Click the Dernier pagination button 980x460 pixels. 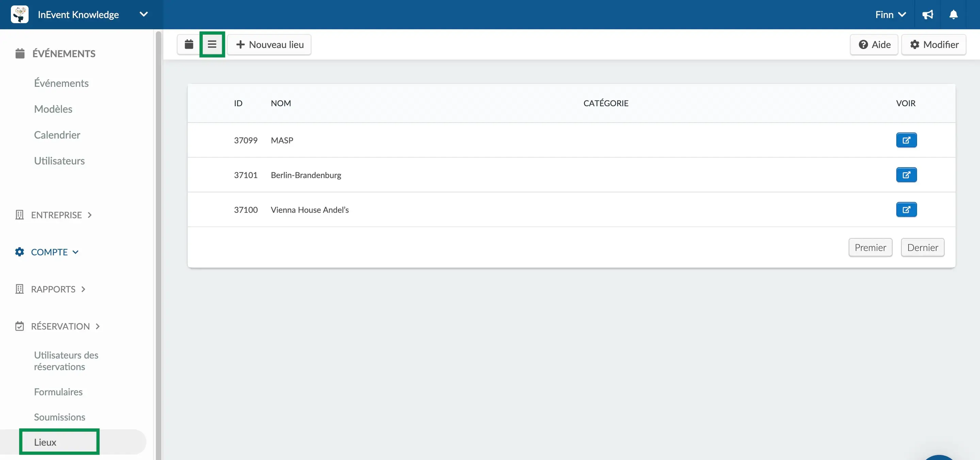click(x=922, y=248)
